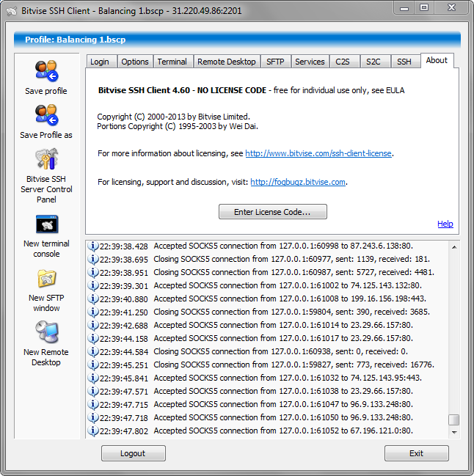Click info icon of 22:39:47.718 log entry
Viewport: 474px width, 476px height.
click(93, 418)
